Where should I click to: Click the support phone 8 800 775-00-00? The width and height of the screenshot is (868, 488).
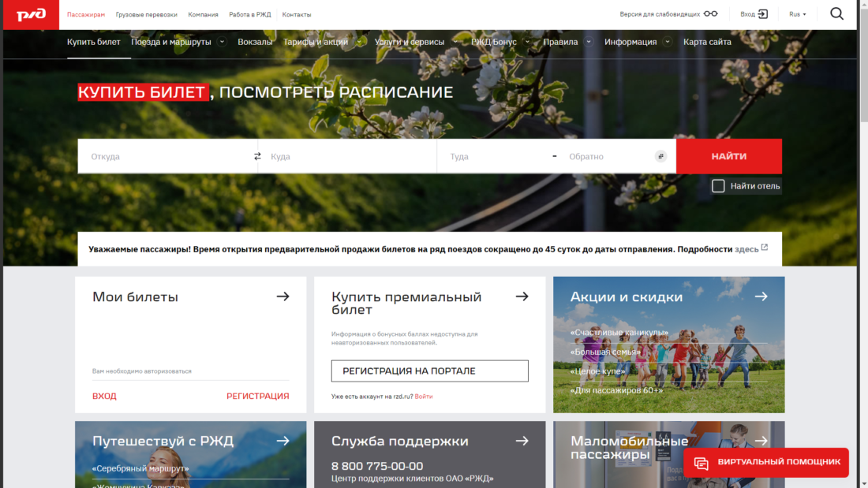[377, 467]
